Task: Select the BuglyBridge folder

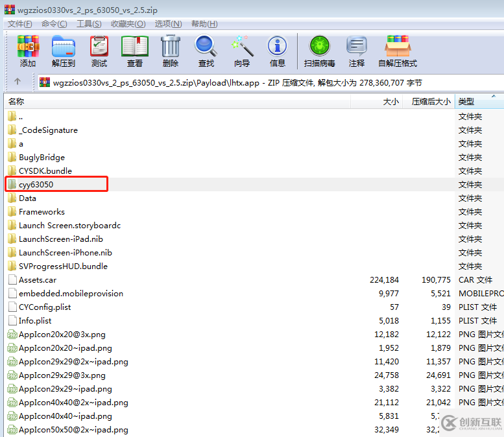Action: pos(36,157)
